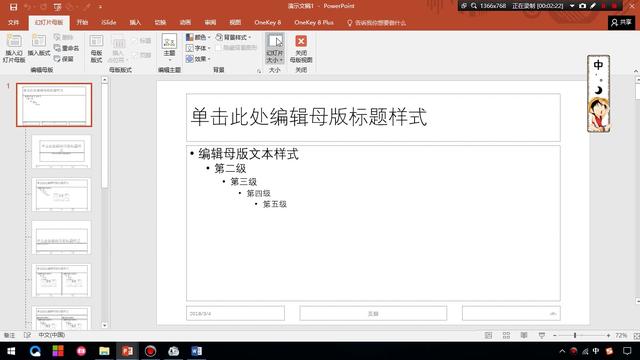Click the center footer (页脚) placeholder
The image size is (640, 360).
click(373, 313)
